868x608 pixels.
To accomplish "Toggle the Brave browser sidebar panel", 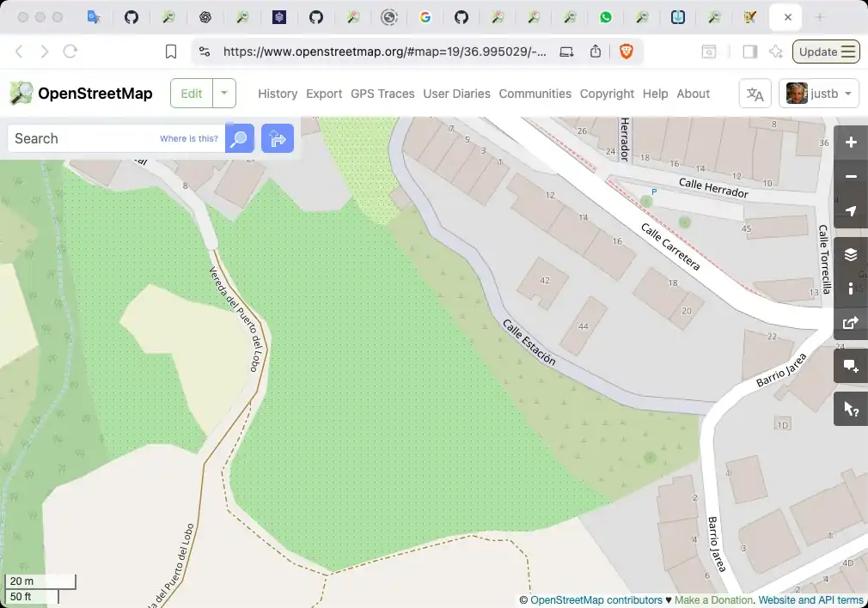I will (x=749, y=52).
